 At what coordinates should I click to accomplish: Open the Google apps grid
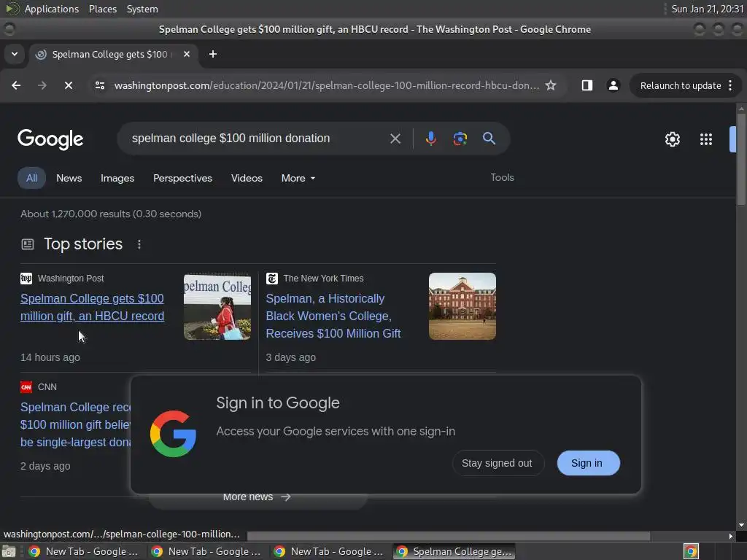point(706,139)
